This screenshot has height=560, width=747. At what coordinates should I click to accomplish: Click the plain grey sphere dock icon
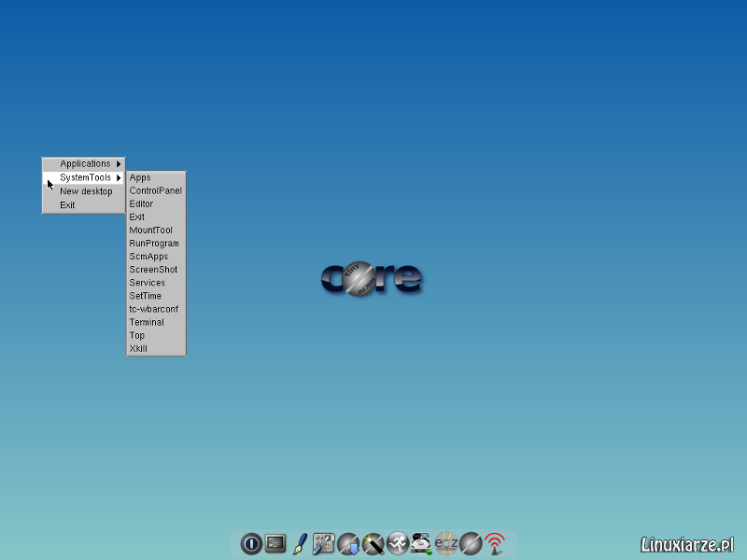point(471,543)
